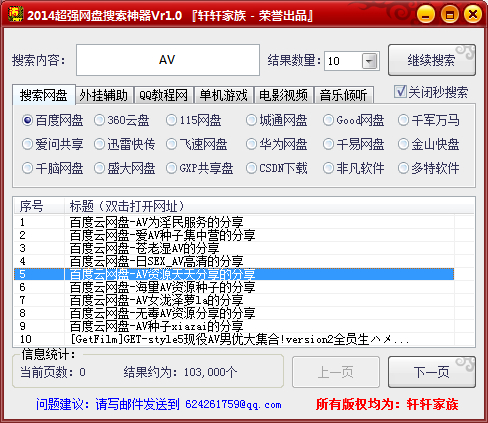Click the 所有版权均为: 轩轩家族 red text
Viewport: 488px width, 423px height.
click(x=387, y=404)
